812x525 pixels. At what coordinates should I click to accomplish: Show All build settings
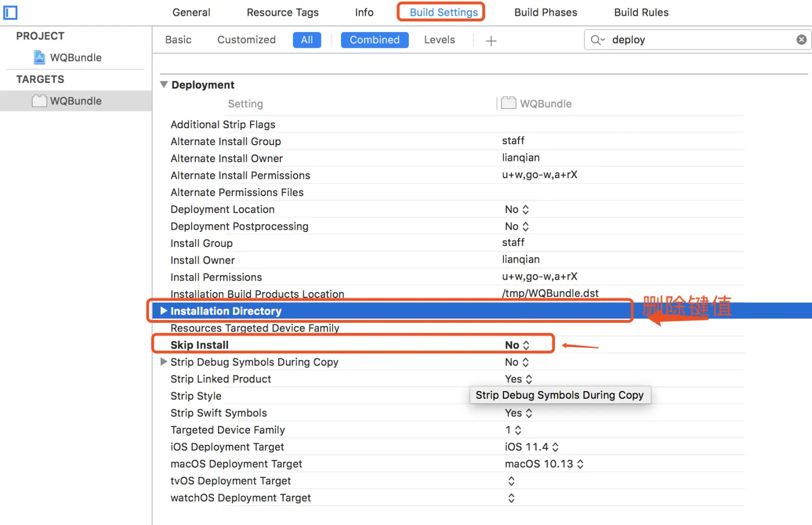(307, 40)
